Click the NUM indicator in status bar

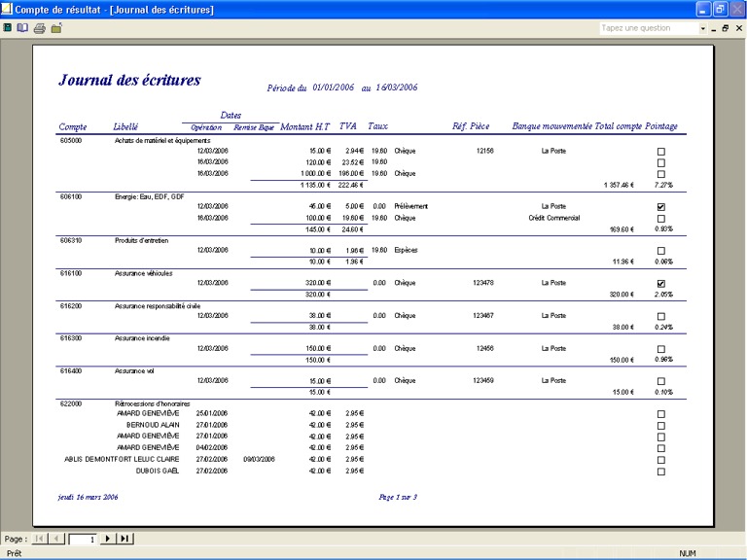pyautogui.click(x=688, y=553)
